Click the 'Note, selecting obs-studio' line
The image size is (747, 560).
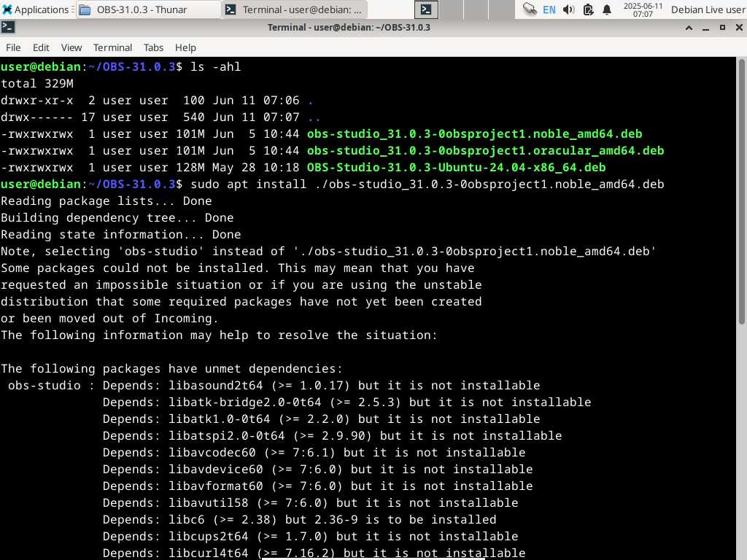[x=329, y=251]
